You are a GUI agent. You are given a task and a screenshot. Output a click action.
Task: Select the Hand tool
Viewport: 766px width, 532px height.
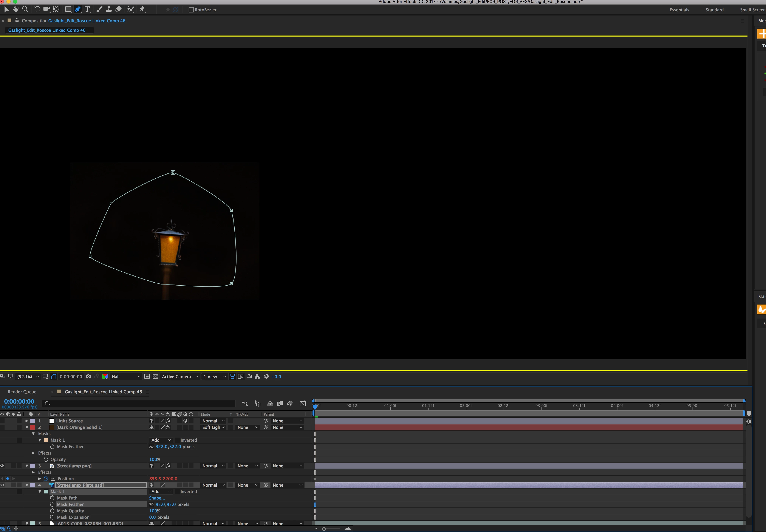(x=16, y=9)
